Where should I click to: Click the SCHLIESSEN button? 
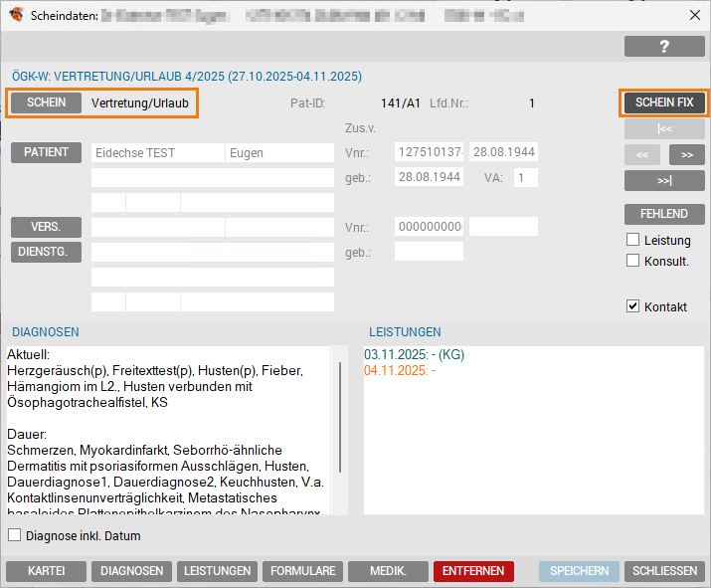[664, 571]
